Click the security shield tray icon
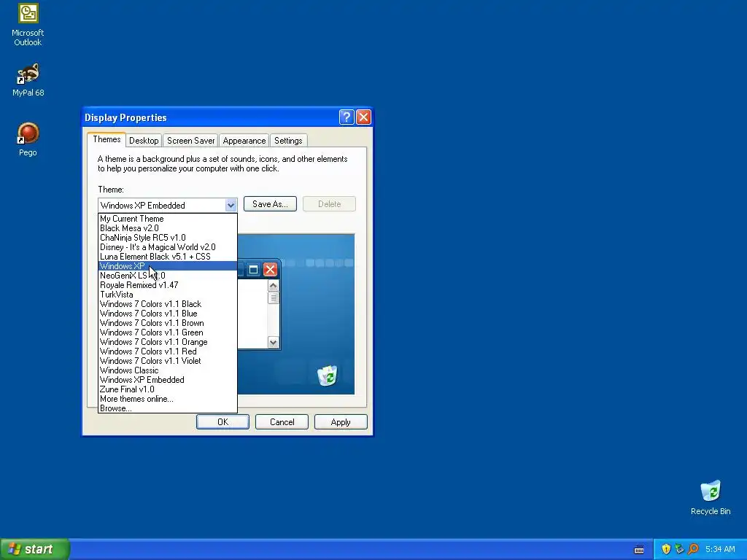The image size is (747, 560). coord(666,549)
